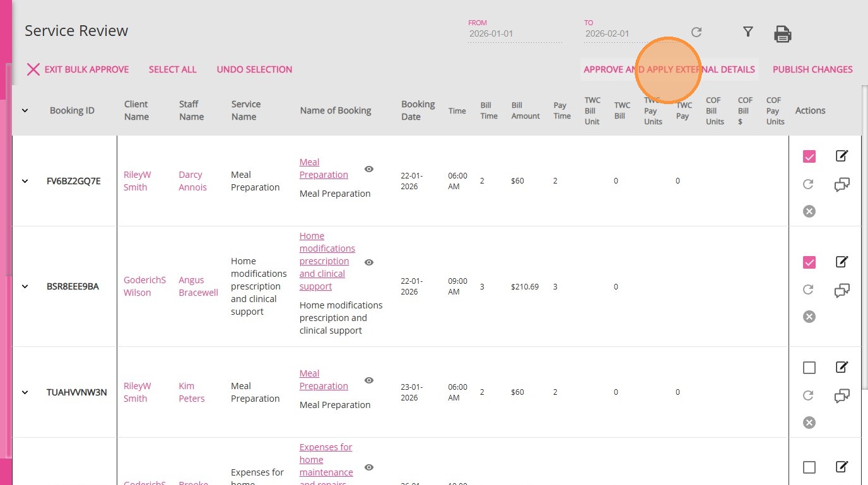Open the filter funnel icon
This screenshot has width=868, height=485.
pos(748,32)
